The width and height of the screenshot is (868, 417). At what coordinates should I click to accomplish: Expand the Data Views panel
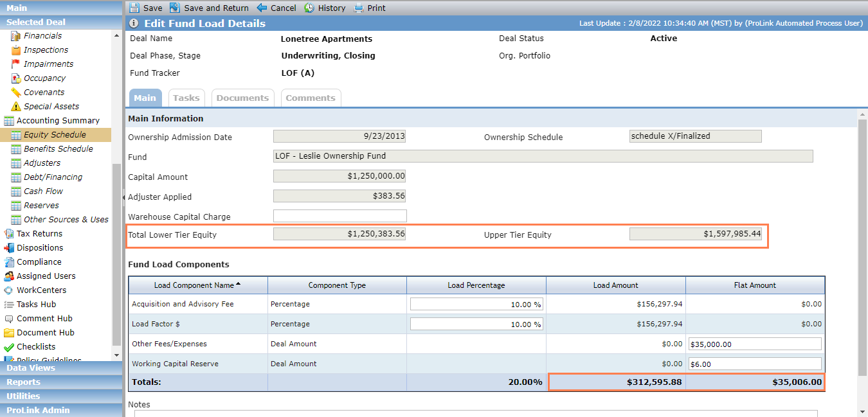click(x=61, y=368)
